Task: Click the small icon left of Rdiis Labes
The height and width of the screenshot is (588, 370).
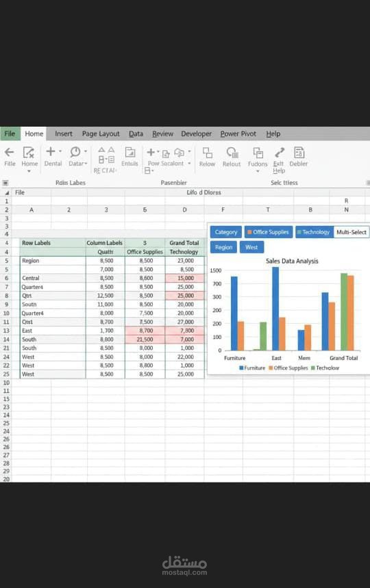Action: tap(5, 183)
